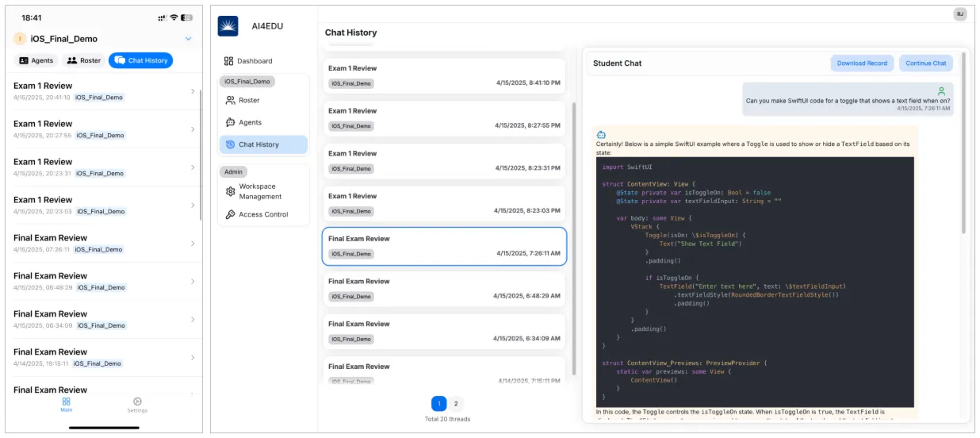Open the RJ user avatar menu
The height and width of the screenshot is (438, 980).
[x=959, y=13]
